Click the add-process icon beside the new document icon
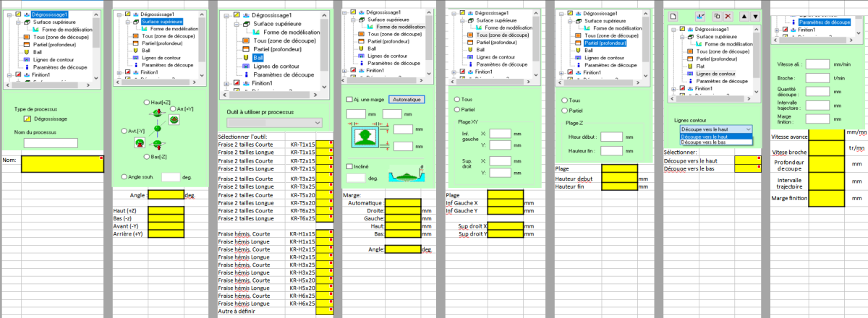Viewport: 868px width, 318px height. click(x=700, y=16)
